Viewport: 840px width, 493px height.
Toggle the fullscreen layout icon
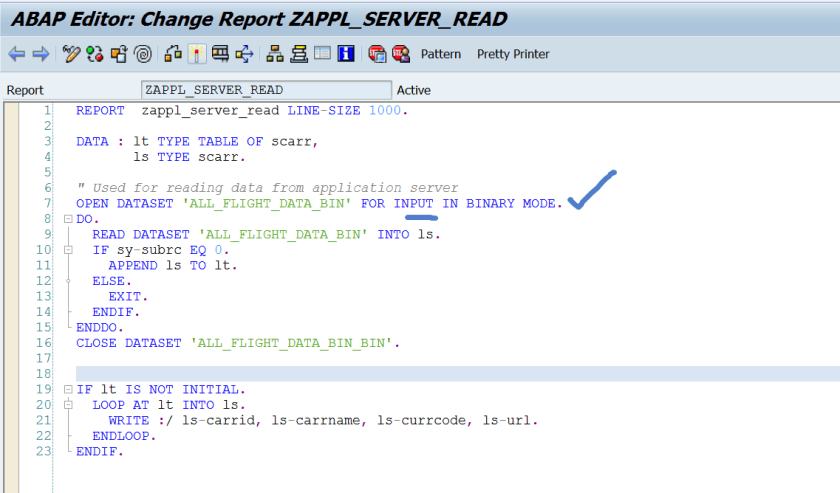click(322, 54)
